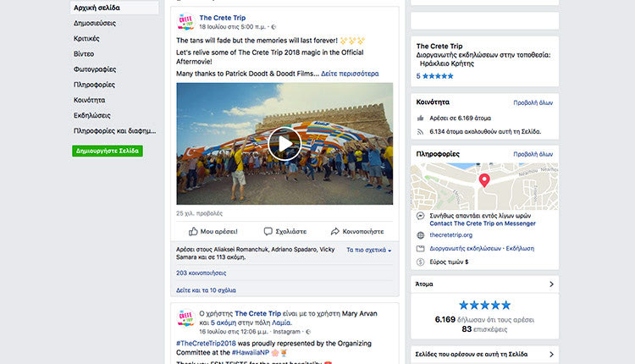
Task: Click the comment speech bubble icon
Action: 268,231
